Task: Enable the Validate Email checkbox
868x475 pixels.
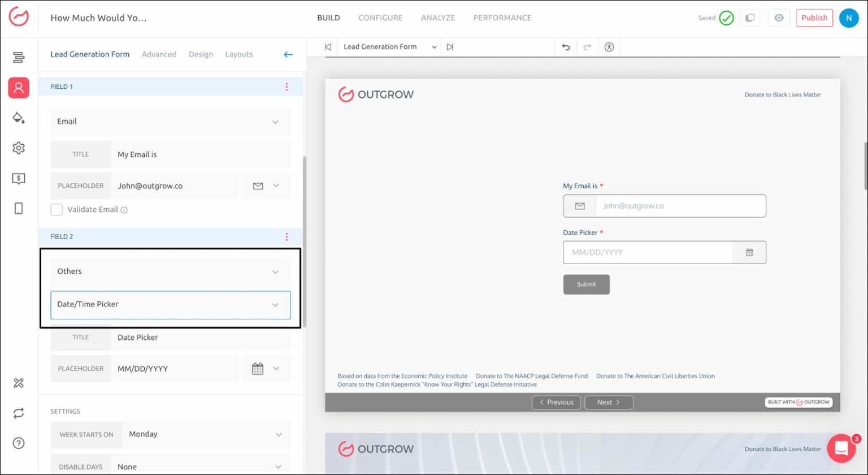Action: coord(57,210)
